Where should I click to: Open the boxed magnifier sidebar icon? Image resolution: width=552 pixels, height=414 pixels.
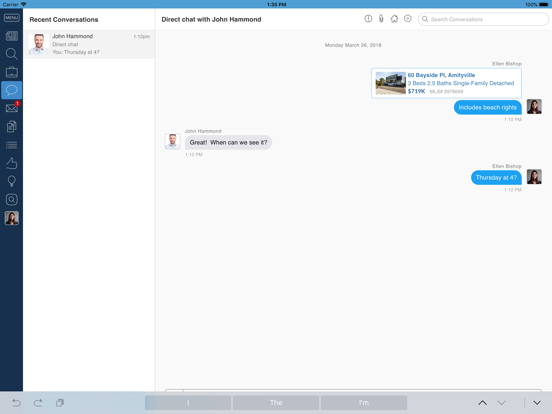[x=12, y=200]
